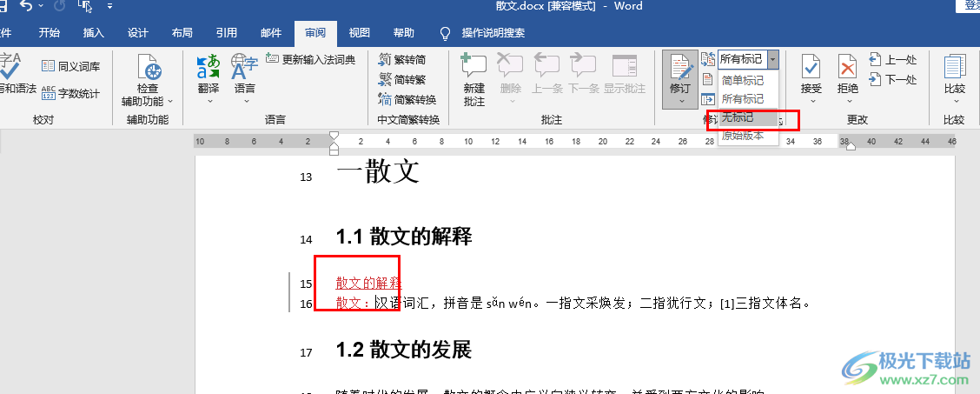Open the 邮件 ribbon tab

pyautogui.click(x=271, y=33)
